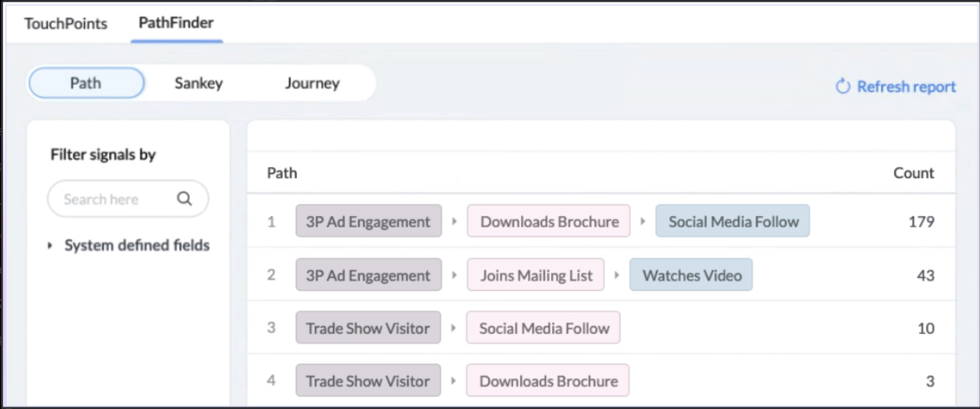The image size is (980, 409).
Task: Click the row number 4
Action: click(272, 380)
